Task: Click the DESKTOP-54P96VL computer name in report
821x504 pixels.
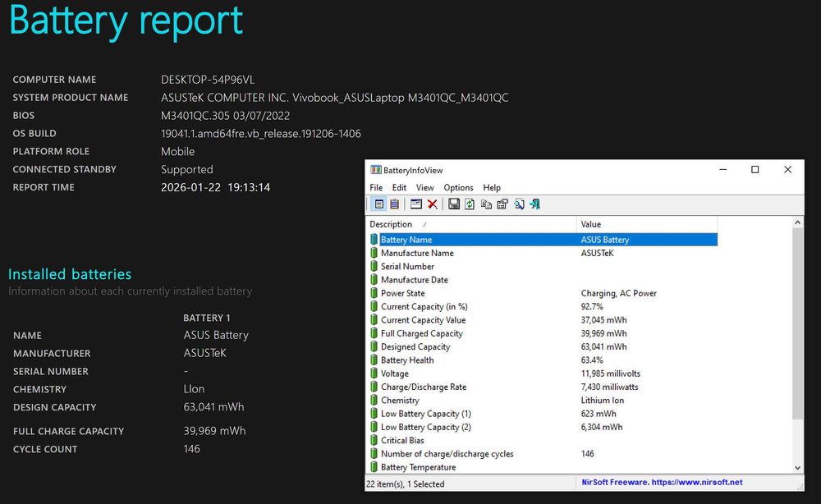Action: [208, 80]
